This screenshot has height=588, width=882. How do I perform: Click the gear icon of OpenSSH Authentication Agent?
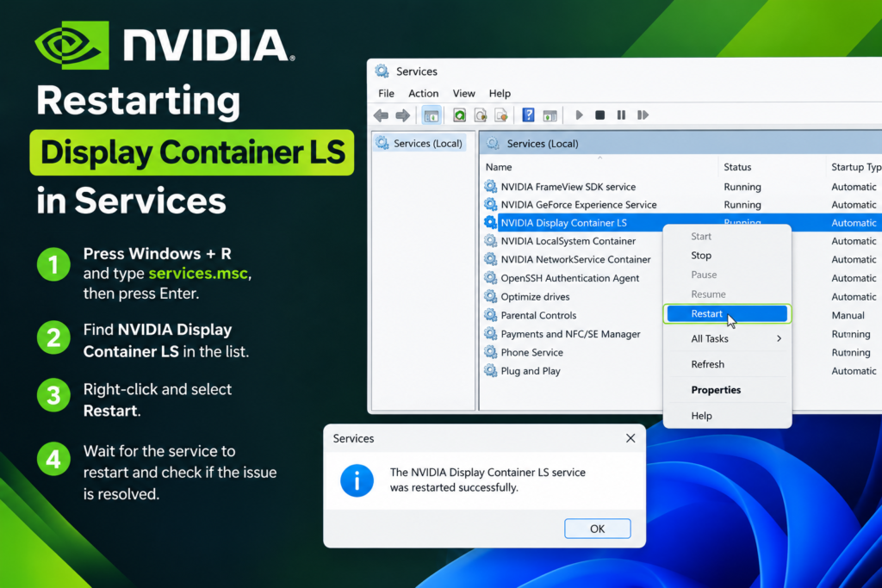tap(490, 278)
